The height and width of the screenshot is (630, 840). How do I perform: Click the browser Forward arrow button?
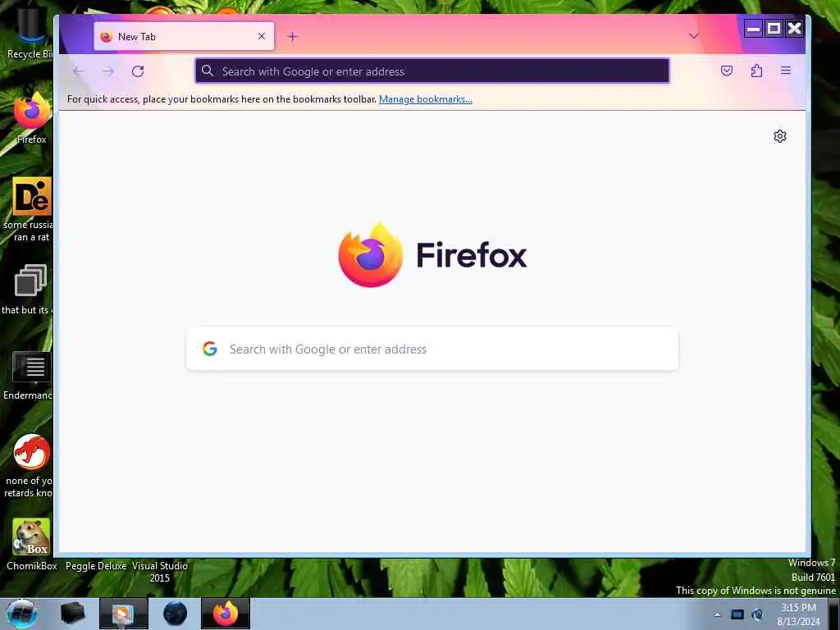(108, 71)
